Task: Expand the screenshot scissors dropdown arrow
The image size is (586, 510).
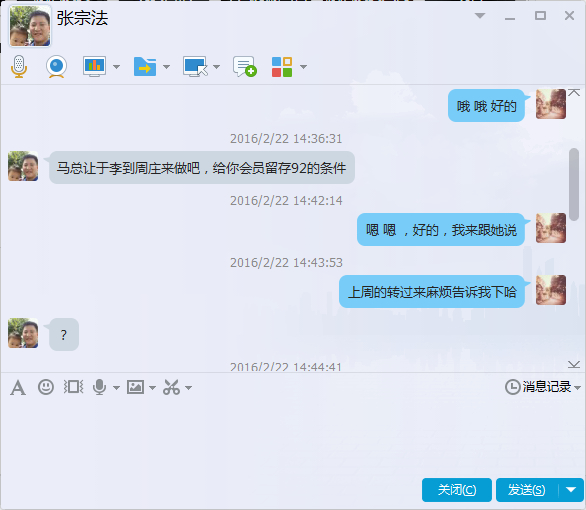Action: click(188, 388)
